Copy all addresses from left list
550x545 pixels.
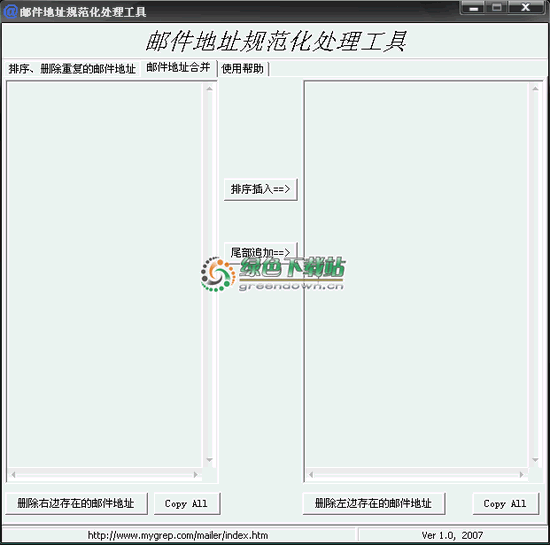(x=187, y=504)
